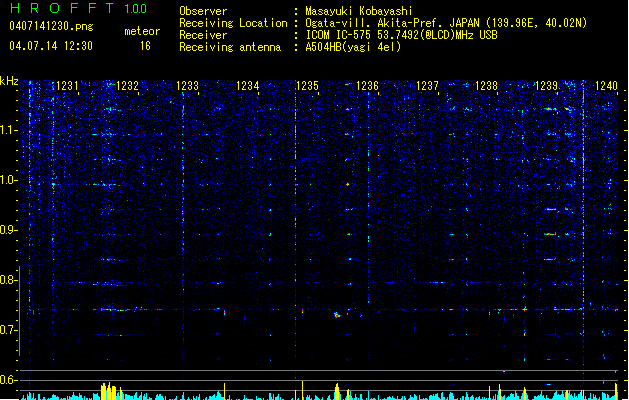Click the red echo streak near 1232

108,309
